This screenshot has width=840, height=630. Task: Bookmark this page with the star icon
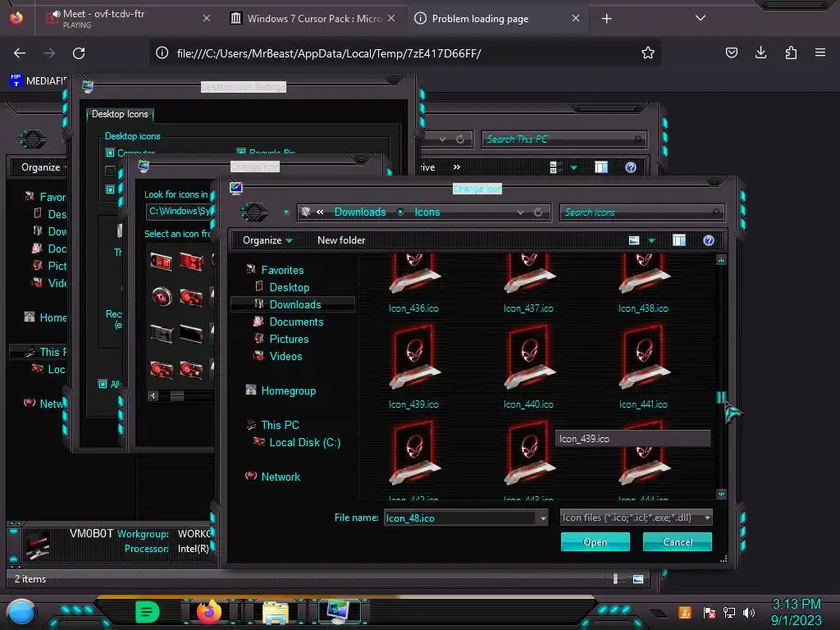coord(648,52)
